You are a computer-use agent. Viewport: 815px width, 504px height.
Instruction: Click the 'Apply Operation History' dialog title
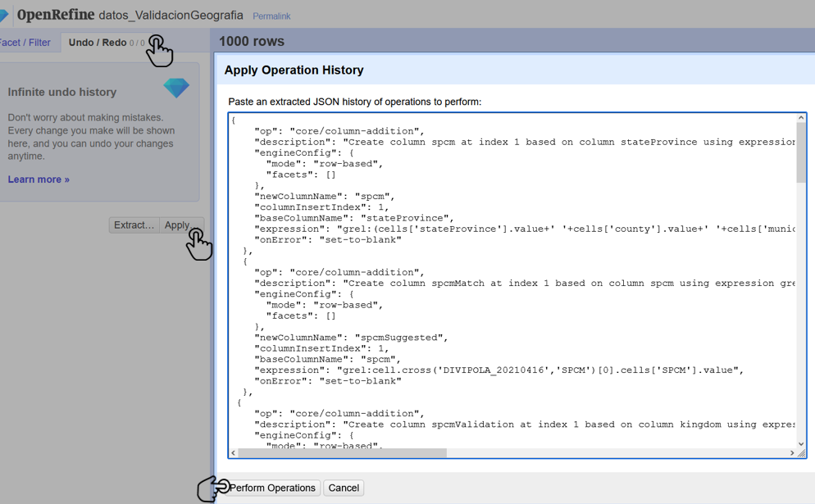(x=294, y=70)
